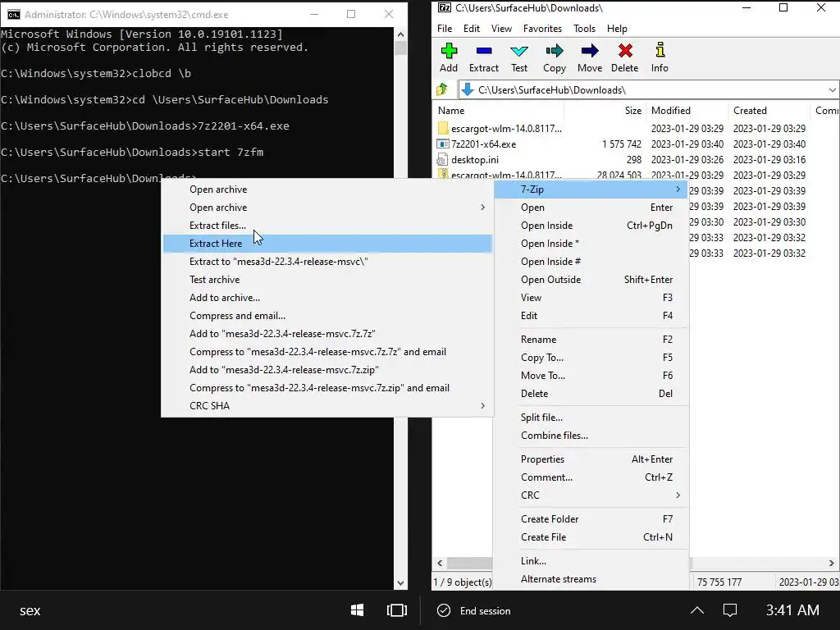Viewport: 840px width, 630px height.
Task: Click the Move toolbar icon
Action: (x=590, y=52)
